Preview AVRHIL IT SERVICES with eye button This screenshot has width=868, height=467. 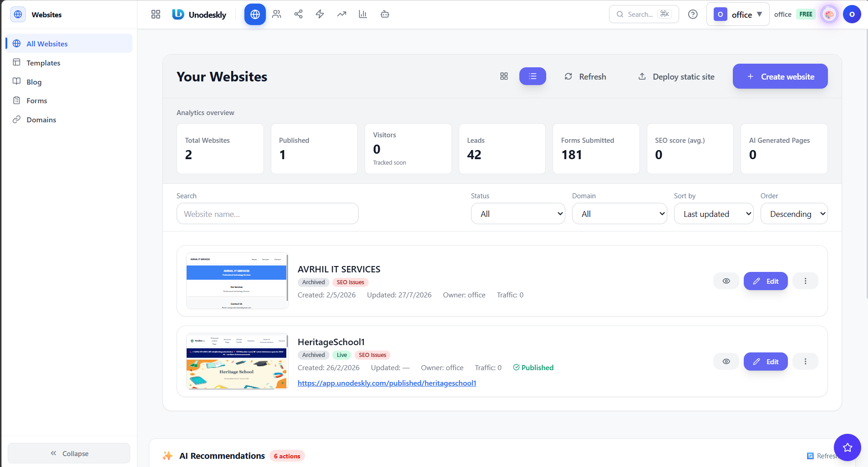(726, 281)
